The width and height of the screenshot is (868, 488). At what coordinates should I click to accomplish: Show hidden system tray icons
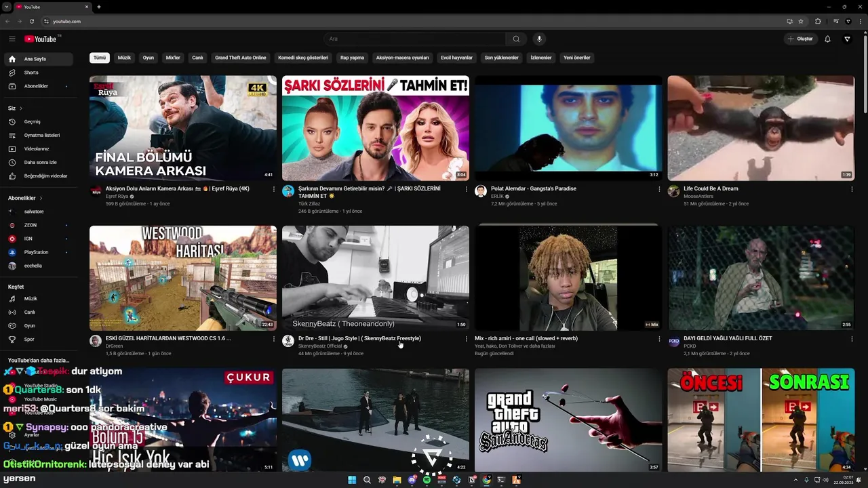(x=796, y=480)
